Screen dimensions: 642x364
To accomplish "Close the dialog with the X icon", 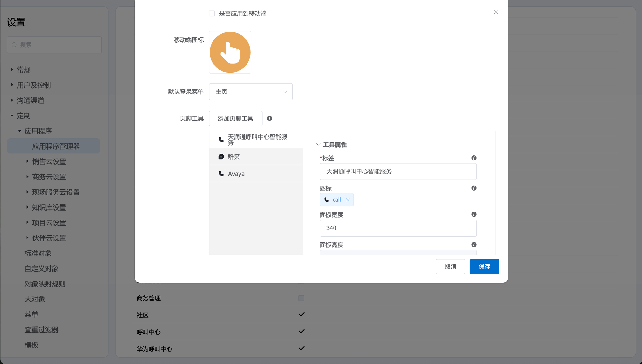I will [x=496, y=12].
